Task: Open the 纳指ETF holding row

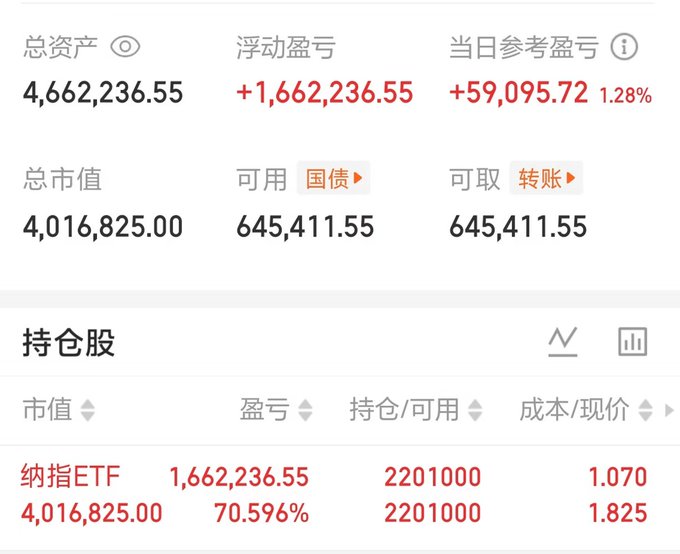Action: click(x=340, y=495)
